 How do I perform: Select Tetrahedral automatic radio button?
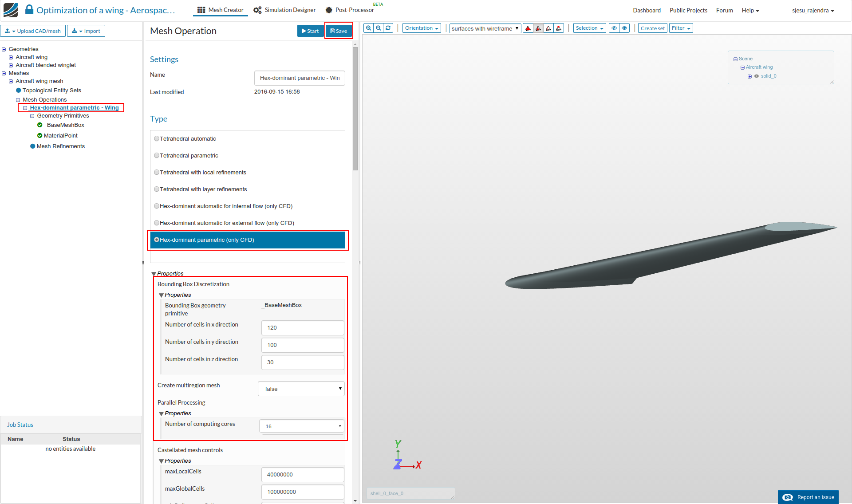(x=157, y=139)
